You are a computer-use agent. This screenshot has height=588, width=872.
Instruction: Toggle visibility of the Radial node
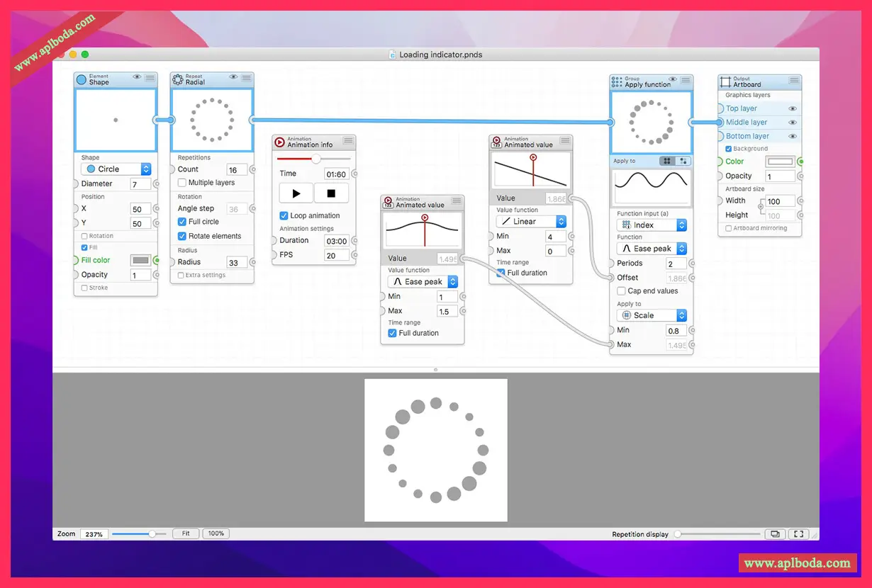[233, 77]
